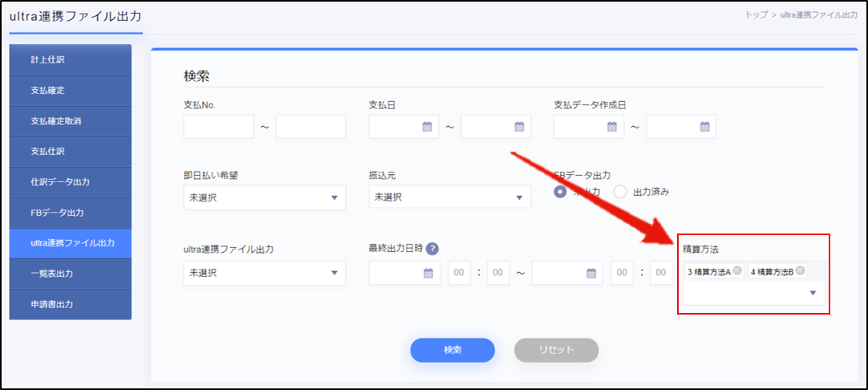Viewport: 868px width, 390px height.
Task: Expand the 振込元 dropdown
Action: point(518,197)
